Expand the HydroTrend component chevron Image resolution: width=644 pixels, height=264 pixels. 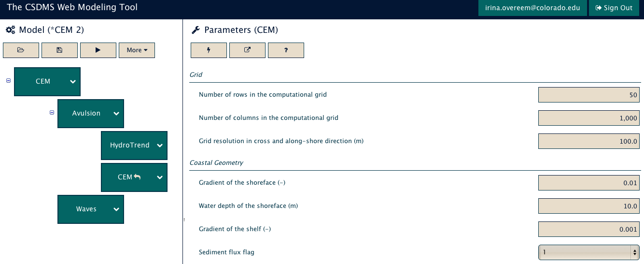coord(160,145)
